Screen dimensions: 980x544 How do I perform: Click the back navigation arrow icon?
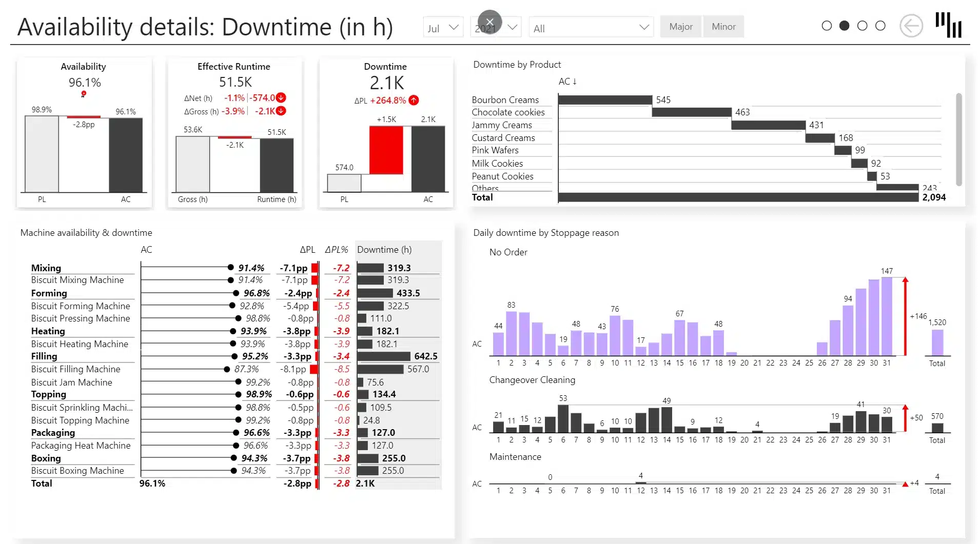911,26
